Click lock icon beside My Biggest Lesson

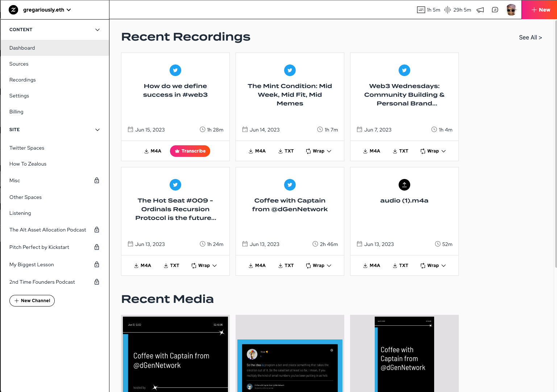coord(97,264)
